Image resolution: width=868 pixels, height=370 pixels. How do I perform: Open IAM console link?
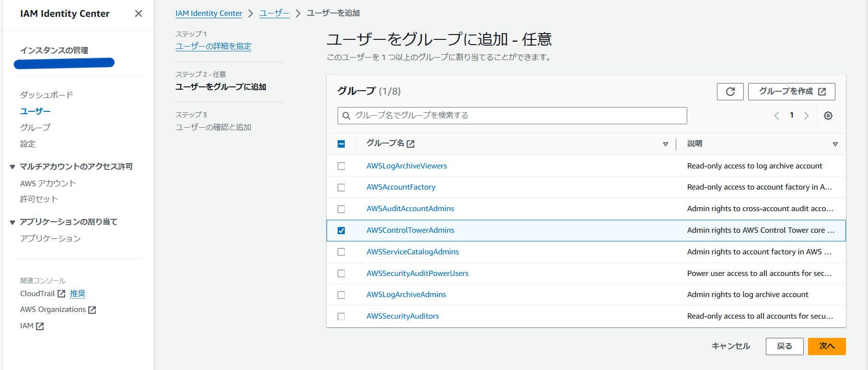pos(27,326)
